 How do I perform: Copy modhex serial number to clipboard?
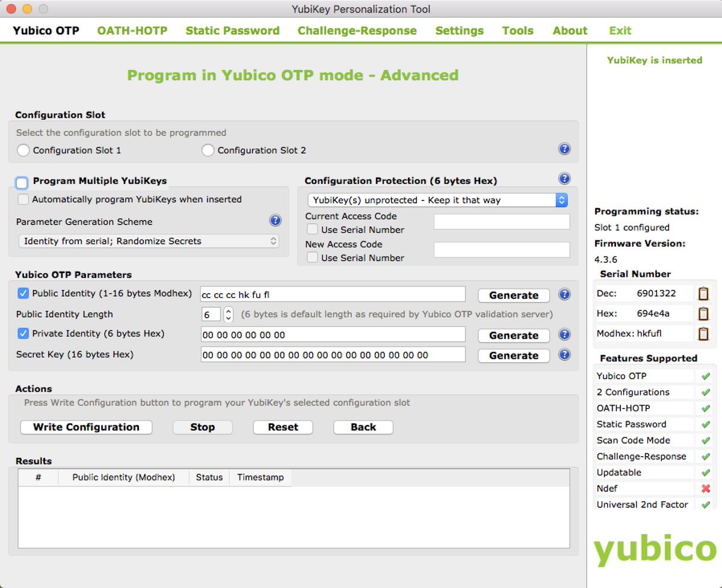703,333
